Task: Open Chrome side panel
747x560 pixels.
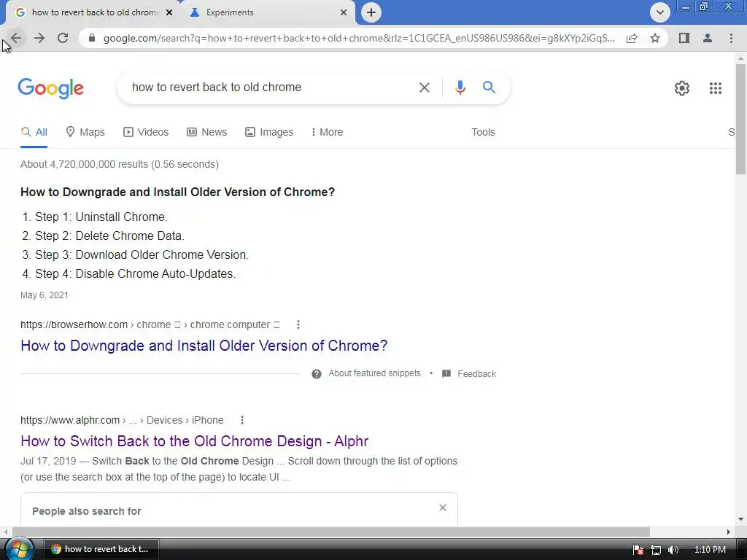Action: (x=684, y=38)
